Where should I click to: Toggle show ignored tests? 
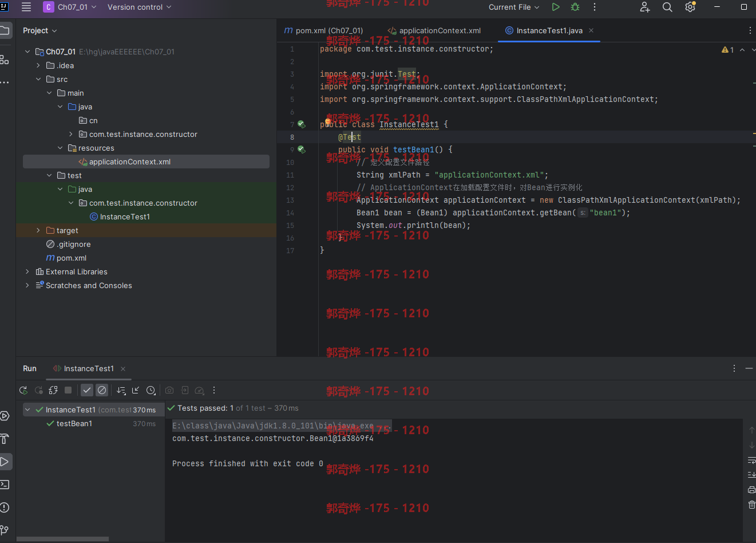tap(102, 390)
